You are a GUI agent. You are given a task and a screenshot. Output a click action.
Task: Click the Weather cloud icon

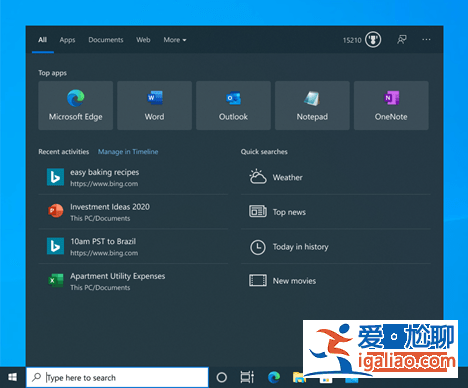tap(258, 177)
